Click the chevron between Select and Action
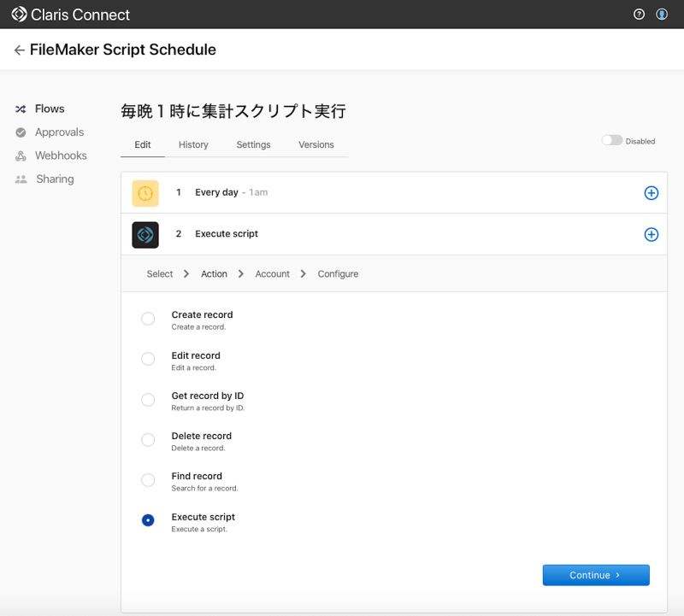This screenshot has width=684, height=616. pos(186,273)
